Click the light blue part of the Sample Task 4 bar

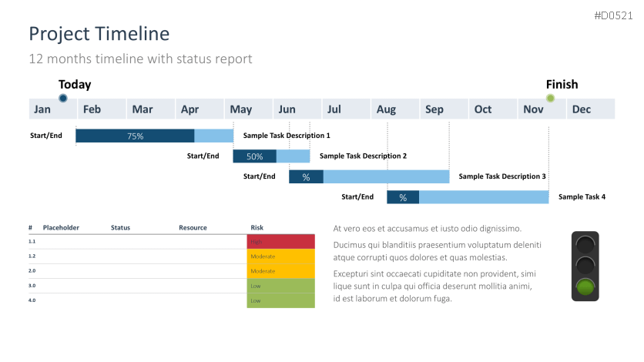click(x=483, y=197)
